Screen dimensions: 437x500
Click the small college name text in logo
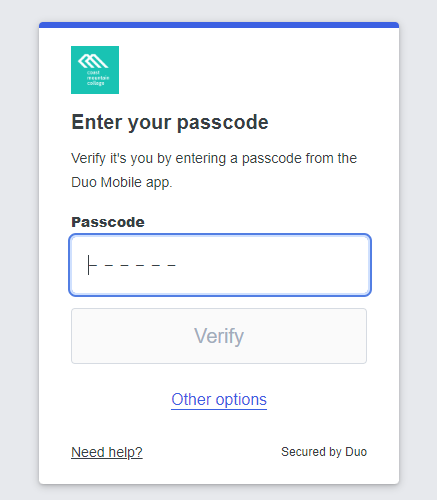click(98, 78)
